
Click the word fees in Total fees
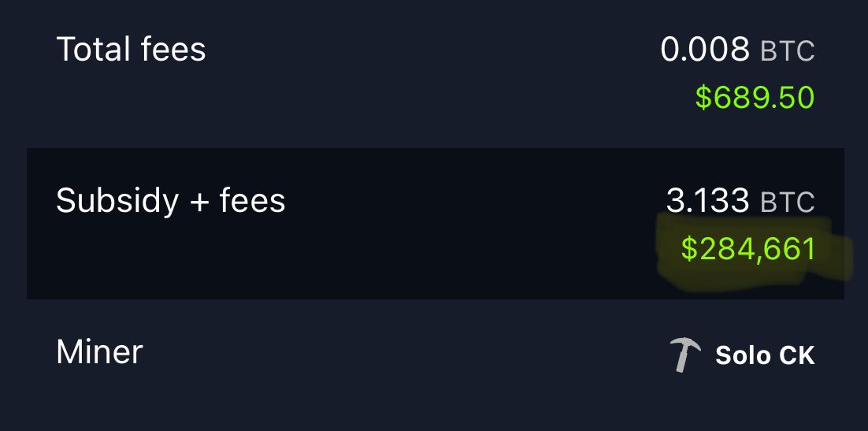(x=176, y=50)
